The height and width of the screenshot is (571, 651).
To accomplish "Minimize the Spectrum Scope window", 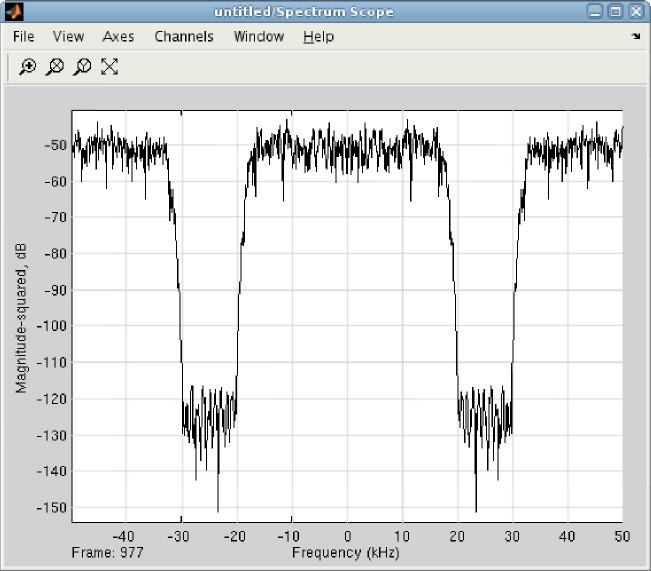I will (595, 11).
